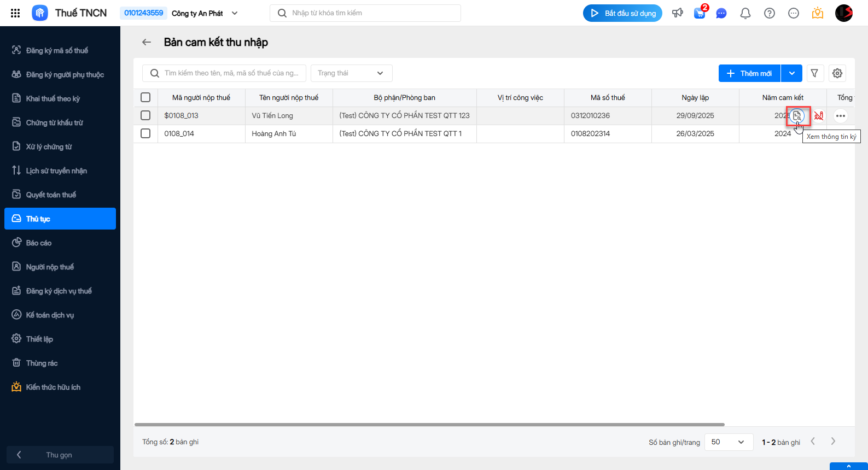This screenshot has height=470, width=868.
Task: Open Đăng ký mã số thuế menu
Action: click(x=60, y=50)
